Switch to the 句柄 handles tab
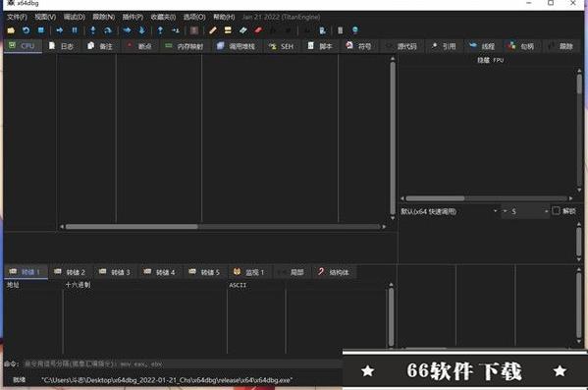Viewport: 588px width, 390px height. pyautogui.click(x=521, y=46)
